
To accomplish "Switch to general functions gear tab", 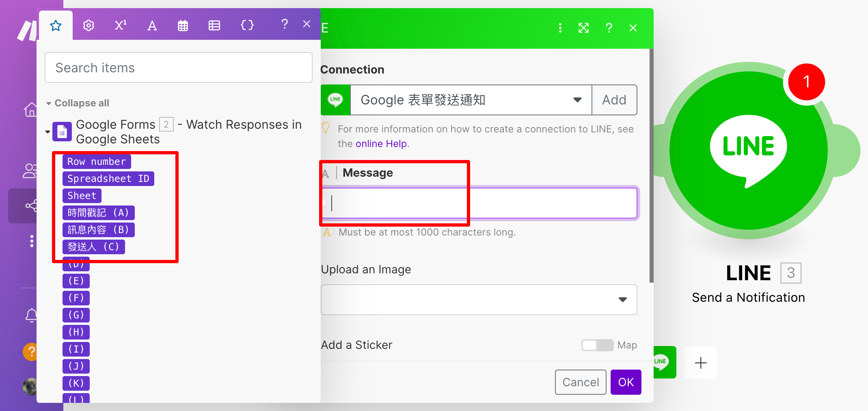I will [x=89, y=26].
